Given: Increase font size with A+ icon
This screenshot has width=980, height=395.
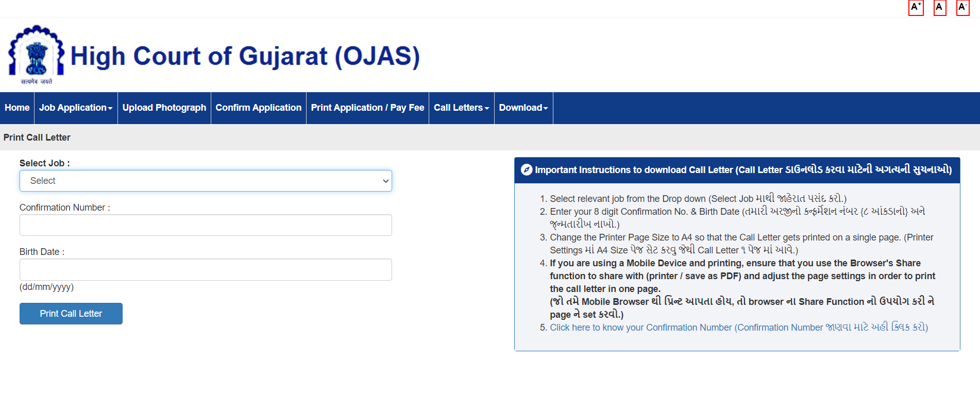Looking at the screenshot, I should tap(916, 8).
